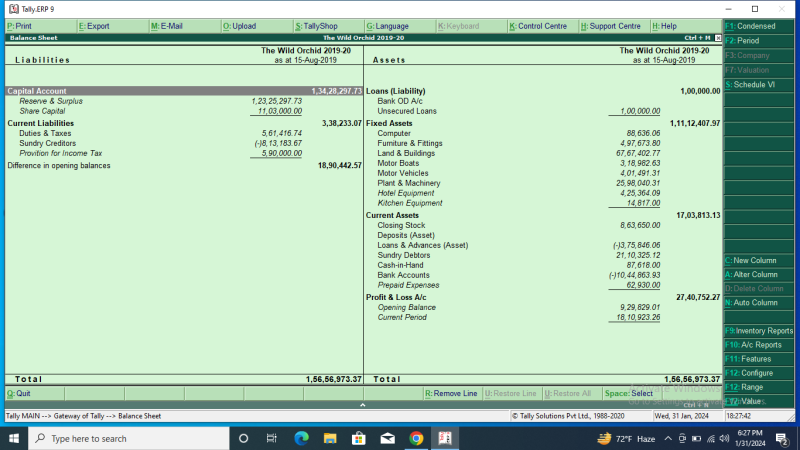Viewport: 800px width, 450px height.
Task: Open the Language menu
Action: click(401, 26)
